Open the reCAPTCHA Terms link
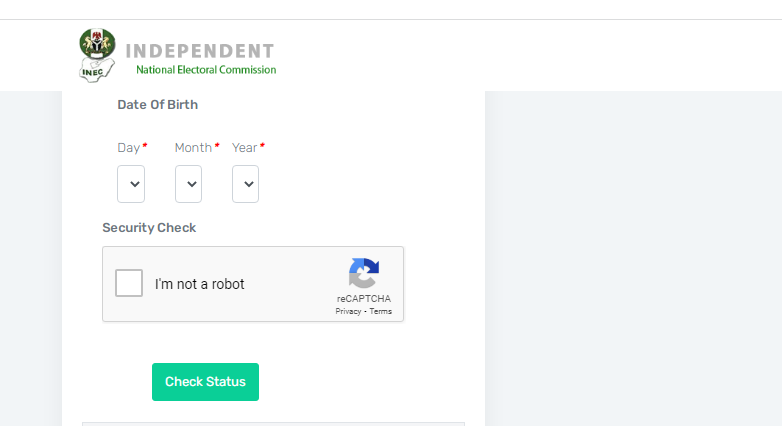Image resolution: width=782 pixels, height=426 pixels. click(381, 311)
